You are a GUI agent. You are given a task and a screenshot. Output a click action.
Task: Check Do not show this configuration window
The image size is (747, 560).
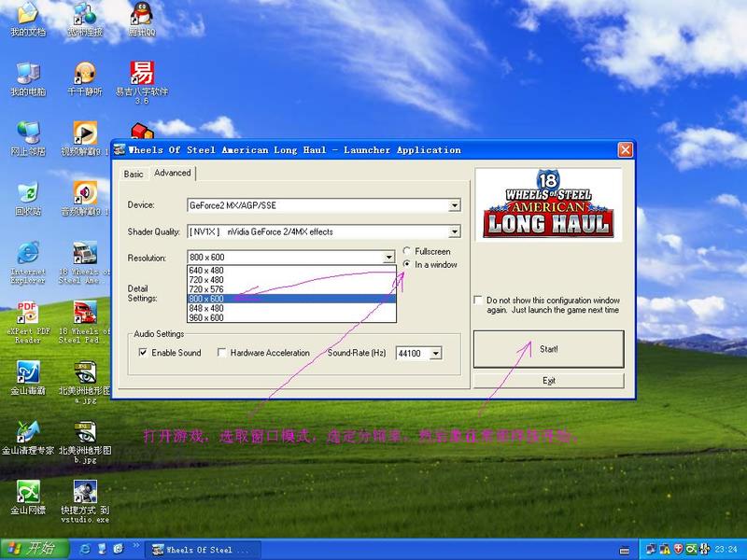pos(479,301)
